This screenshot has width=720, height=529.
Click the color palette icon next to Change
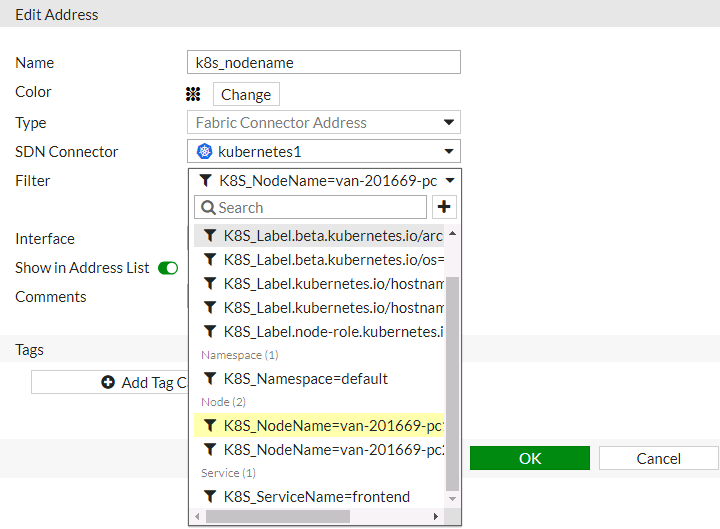pos(194,94)
